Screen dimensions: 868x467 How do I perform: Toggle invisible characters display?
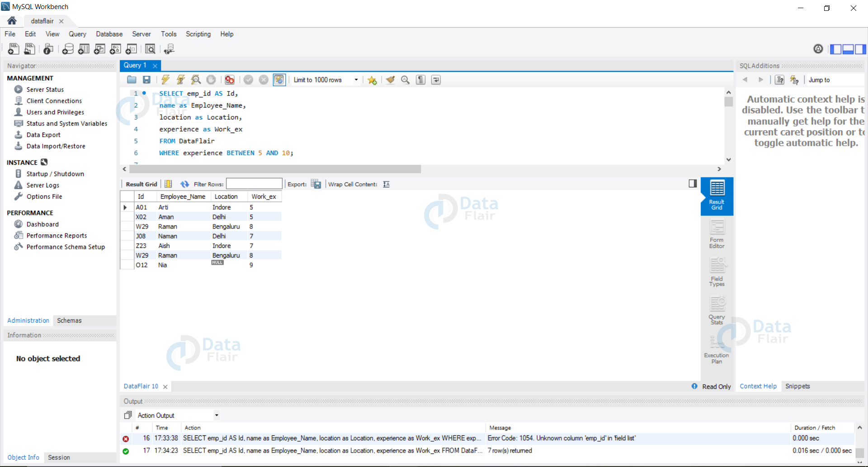(421, 80)
